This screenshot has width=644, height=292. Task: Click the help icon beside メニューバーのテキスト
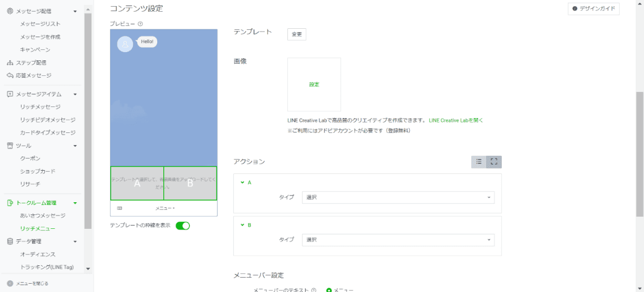[x=314, y=290]
